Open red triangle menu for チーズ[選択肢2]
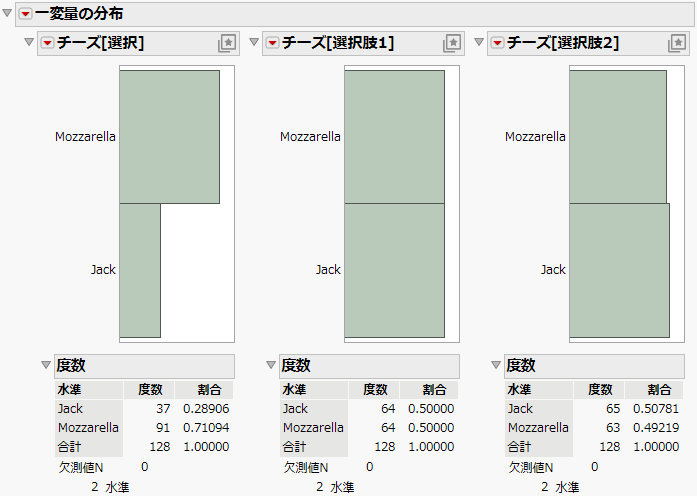Image resolution: width=697 pixels, height=496 pixels. [x=497, y=43]
